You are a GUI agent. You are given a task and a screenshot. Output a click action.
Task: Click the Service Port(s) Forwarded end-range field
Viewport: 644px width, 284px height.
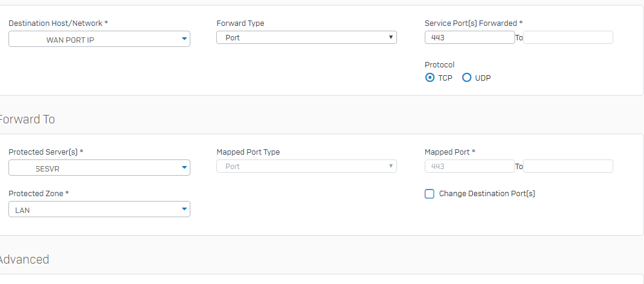tap(568, 37)
